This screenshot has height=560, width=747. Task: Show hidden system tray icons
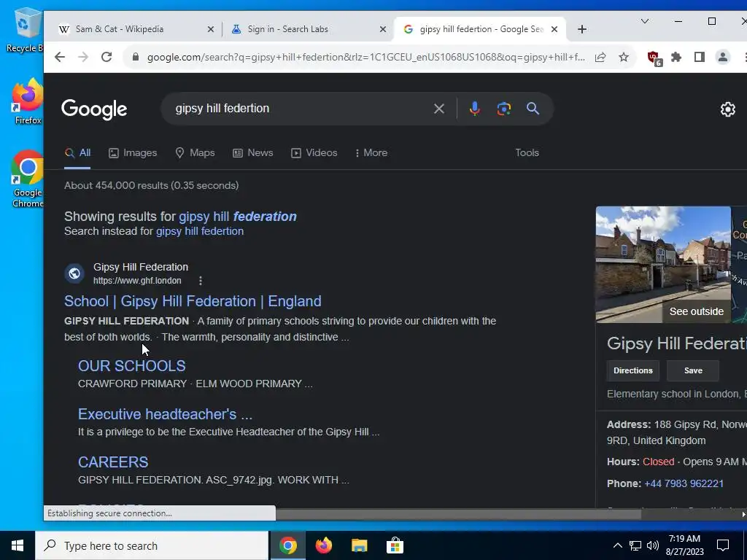617,545
